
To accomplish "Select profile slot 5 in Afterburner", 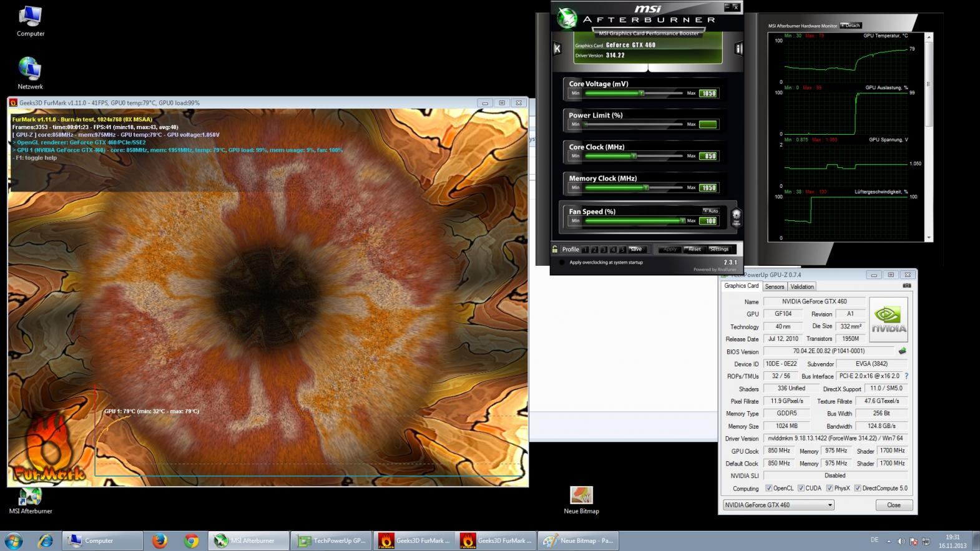I will click(x=622, y=250).
